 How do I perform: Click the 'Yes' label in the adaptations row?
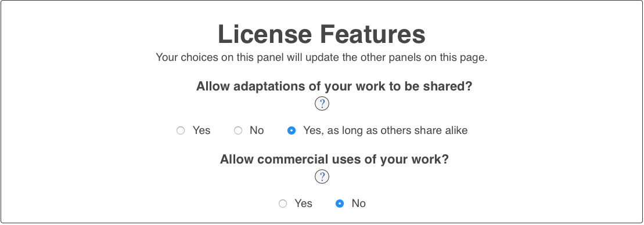(x=202, y=130)
